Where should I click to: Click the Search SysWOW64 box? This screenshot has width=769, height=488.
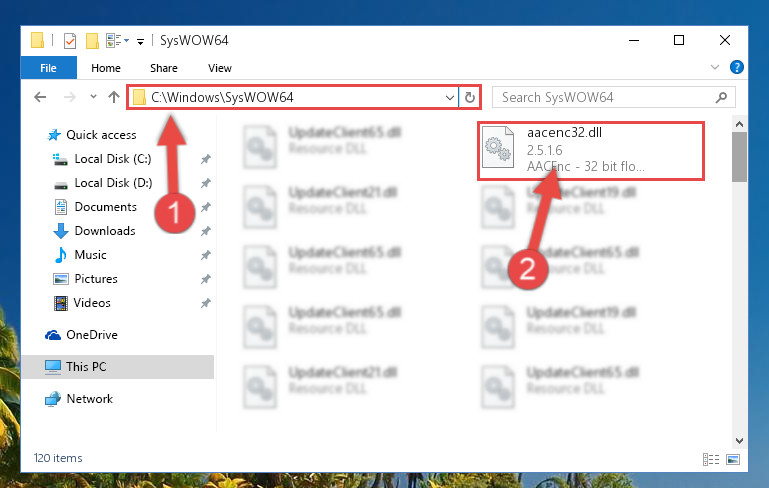(x=613, y=97)
